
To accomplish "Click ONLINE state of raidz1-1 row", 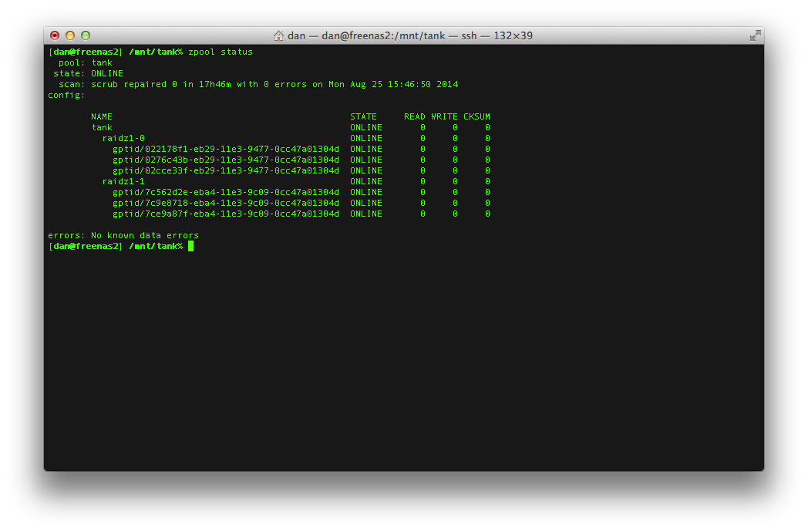I will point(366,182).
